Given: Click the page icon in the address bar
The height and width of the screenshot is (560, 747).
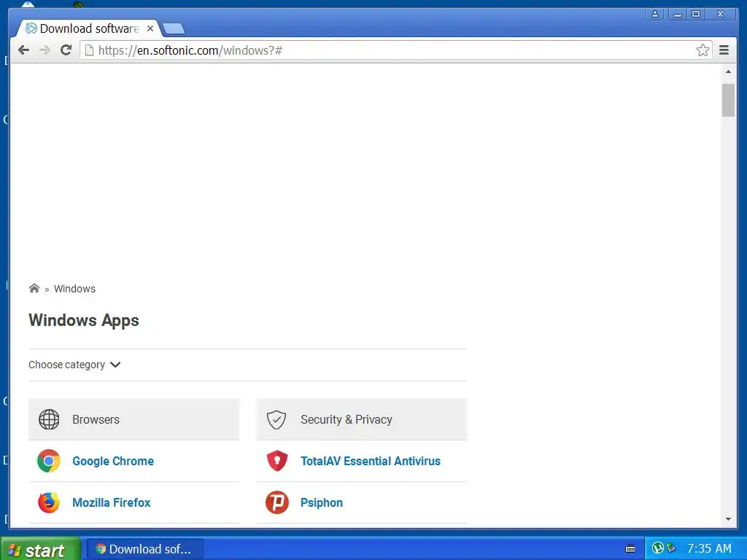Looking at the screenshot, I should (x=88, y=50).
